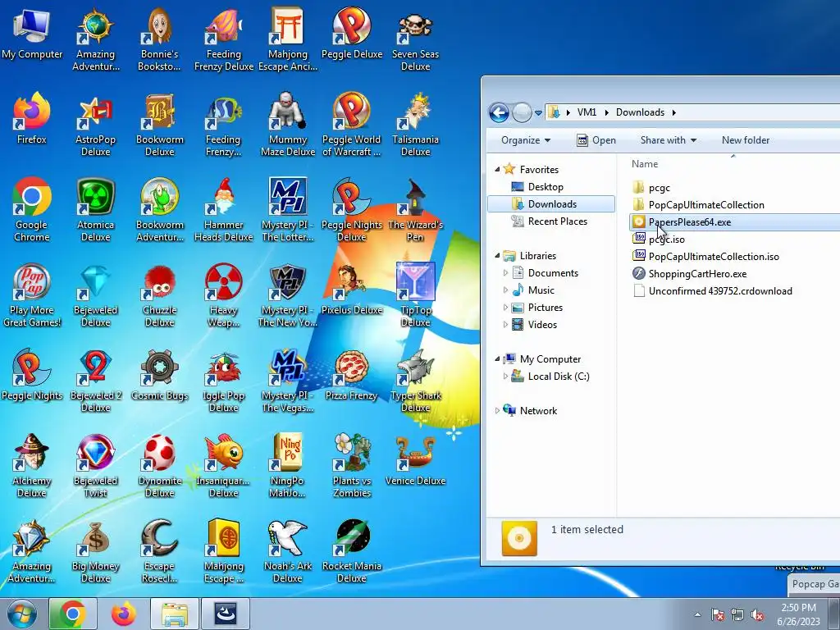The height and width of the screenshot is (630, 840).
Task: Open the Organize dropdown menu
Action: coord(526,140)
